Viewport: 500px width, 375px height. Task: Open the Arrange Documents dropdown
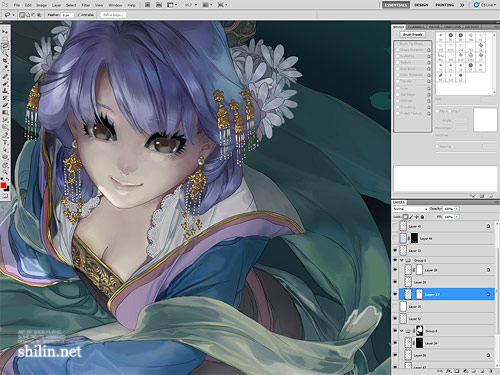coord(208,5)
